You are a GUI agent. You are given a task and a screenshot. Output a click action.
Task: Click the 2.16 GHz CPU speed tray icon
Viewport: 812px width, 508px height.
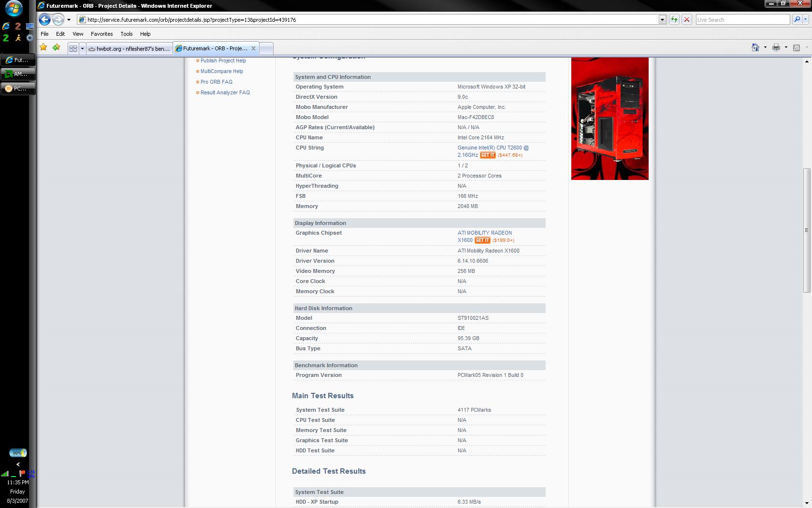31,474
